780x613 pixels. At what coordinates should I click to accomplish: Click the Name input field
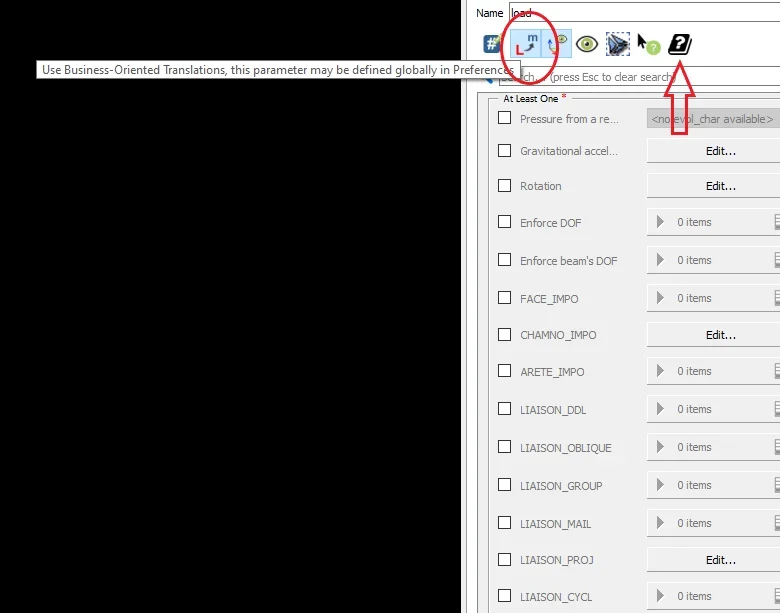[x=640, y=13]
